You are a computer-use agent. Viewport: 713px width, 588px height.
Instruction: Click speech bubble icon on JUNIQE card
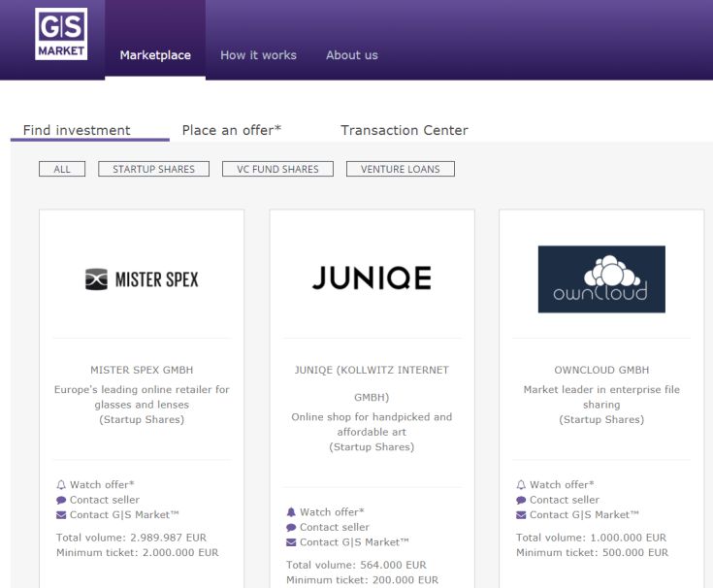pos(291,528)
